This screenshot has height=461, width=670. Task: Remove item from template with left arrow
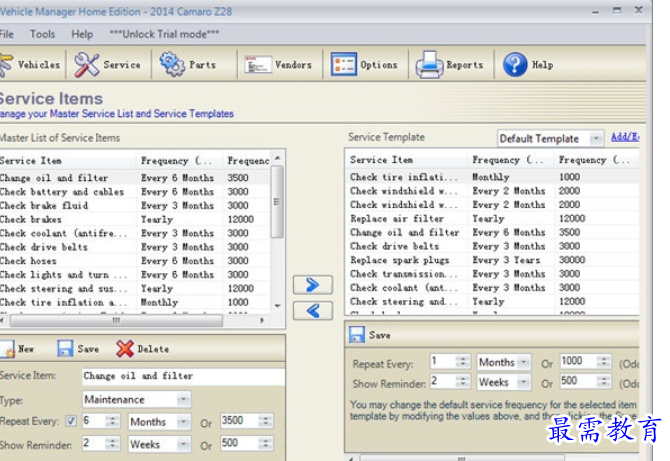pos(313,311)
